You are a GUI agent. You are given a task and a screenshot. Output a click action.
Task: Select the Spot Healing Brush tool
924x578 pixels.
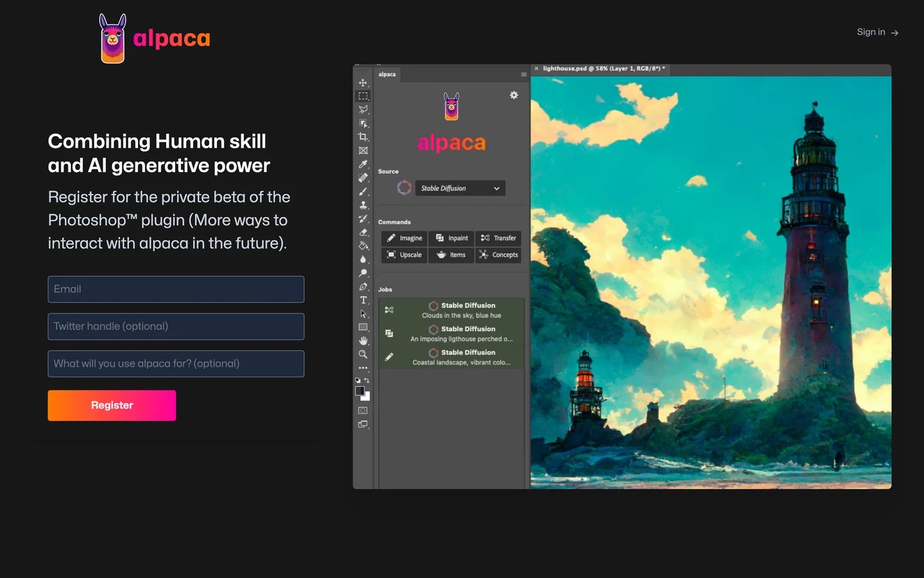click(363, 178)
